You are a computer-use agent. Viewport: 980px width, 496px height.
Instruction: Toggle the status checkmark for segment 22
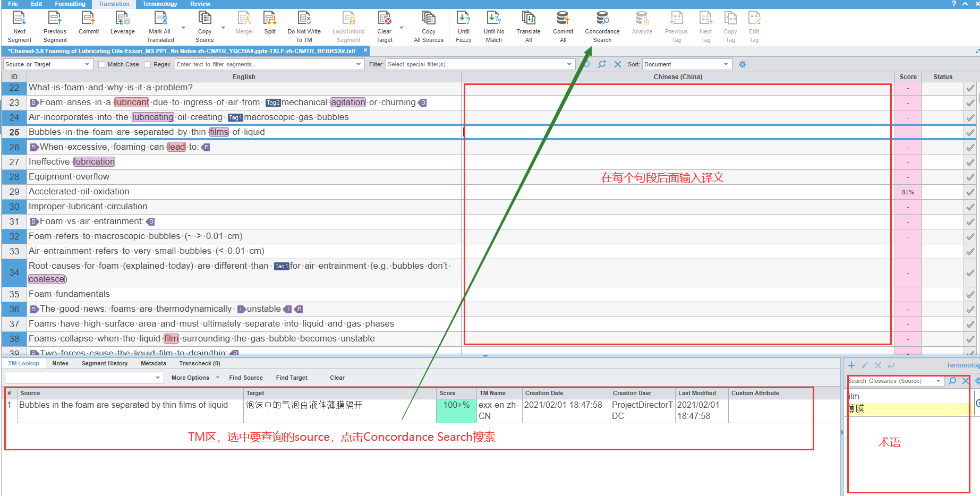point(970,88)
